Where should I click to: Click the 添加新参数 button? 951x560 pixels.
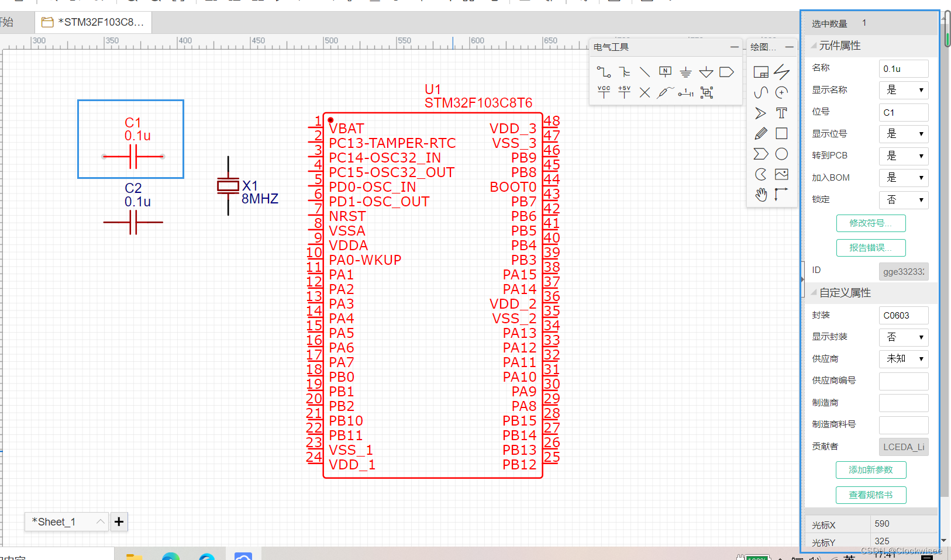(871, 470)
